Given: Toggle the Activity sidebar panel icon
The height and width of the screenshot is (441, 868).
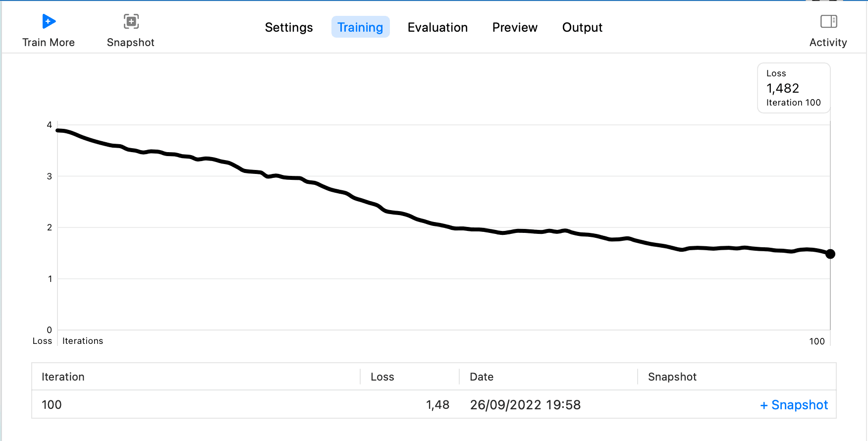Looking at the screenshot, I should pos(828,21).
